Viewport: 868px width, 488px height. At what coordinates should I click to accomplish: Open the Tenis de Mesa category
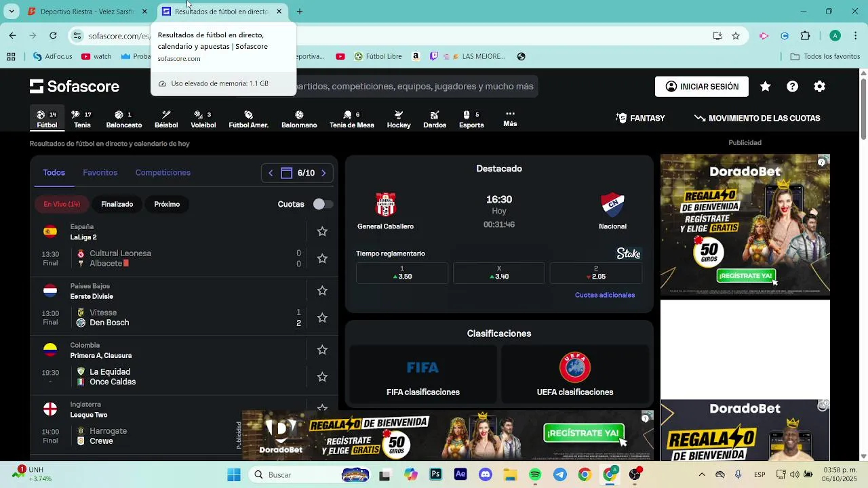pos(351,119)
